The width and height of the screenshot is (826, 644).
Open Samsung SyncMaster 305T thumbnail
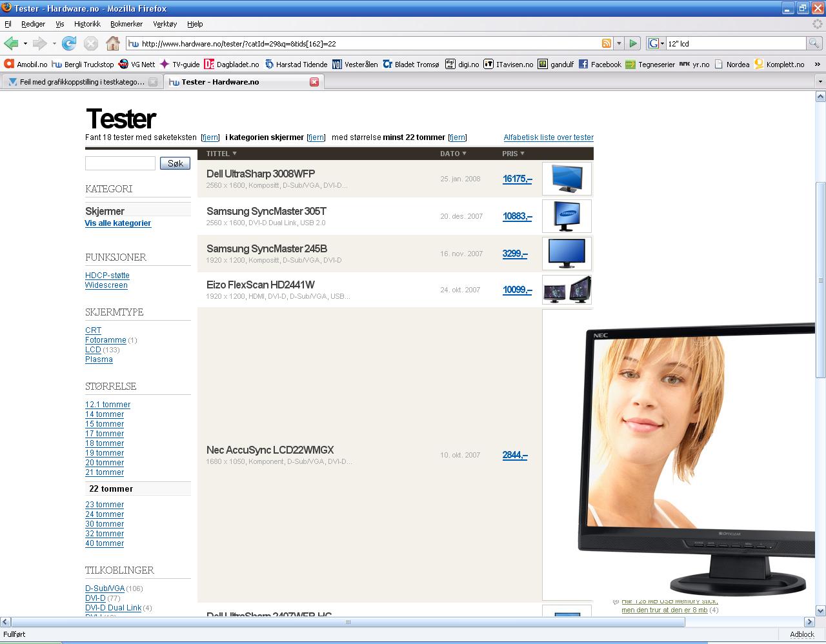coord(567,216)
